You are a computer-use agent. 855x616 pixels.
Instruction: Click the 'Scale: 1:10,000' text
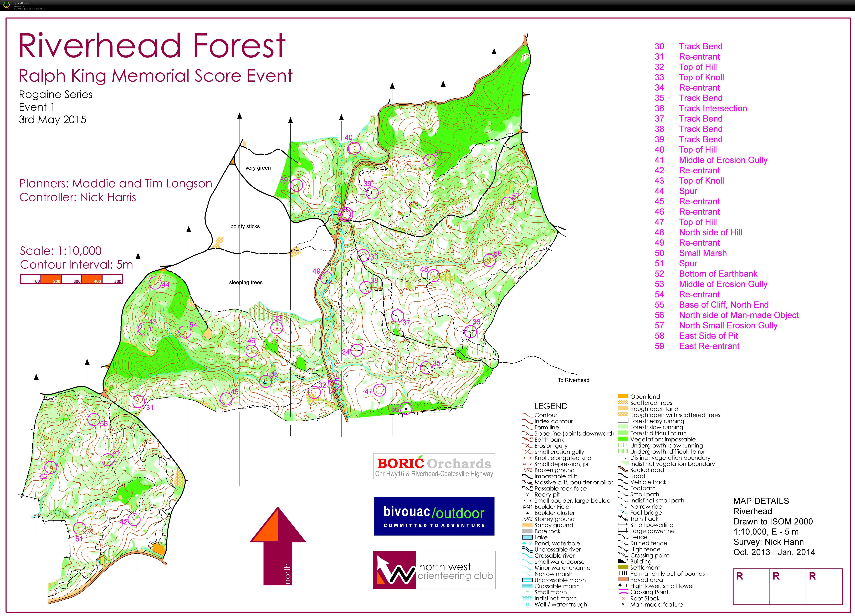tap(61, 251)
